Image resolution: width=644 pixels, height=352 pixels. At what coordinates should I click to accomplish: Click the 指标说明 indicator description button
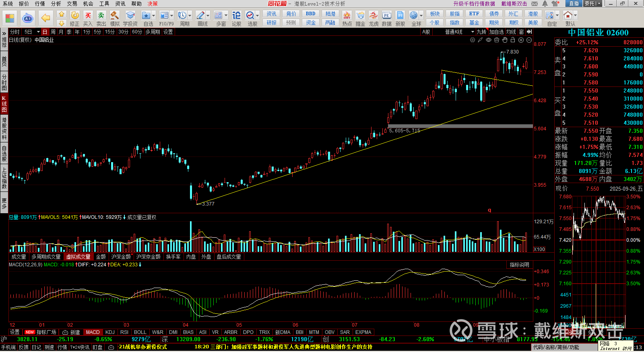519,265
